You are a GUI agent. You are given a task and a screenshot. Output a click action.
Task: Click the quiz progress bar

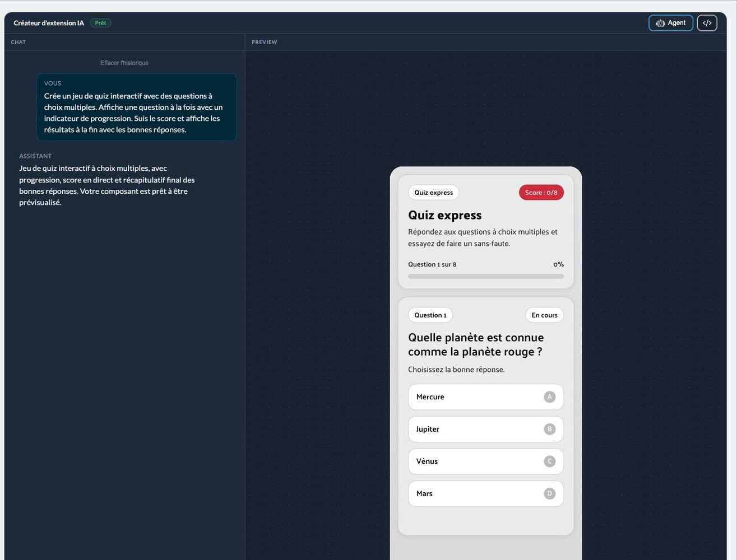pos(486,276)
